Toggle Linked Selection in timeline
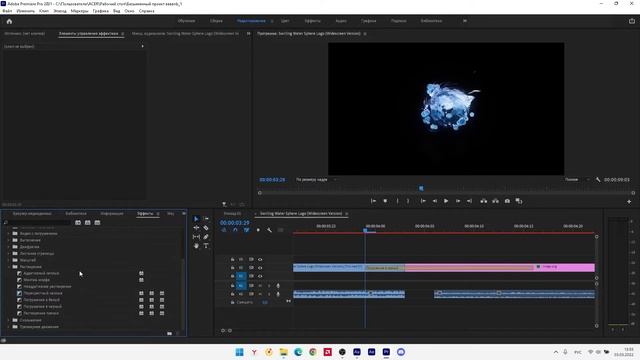The height and width of the screenshot is (360, 640). click(247, 230)
